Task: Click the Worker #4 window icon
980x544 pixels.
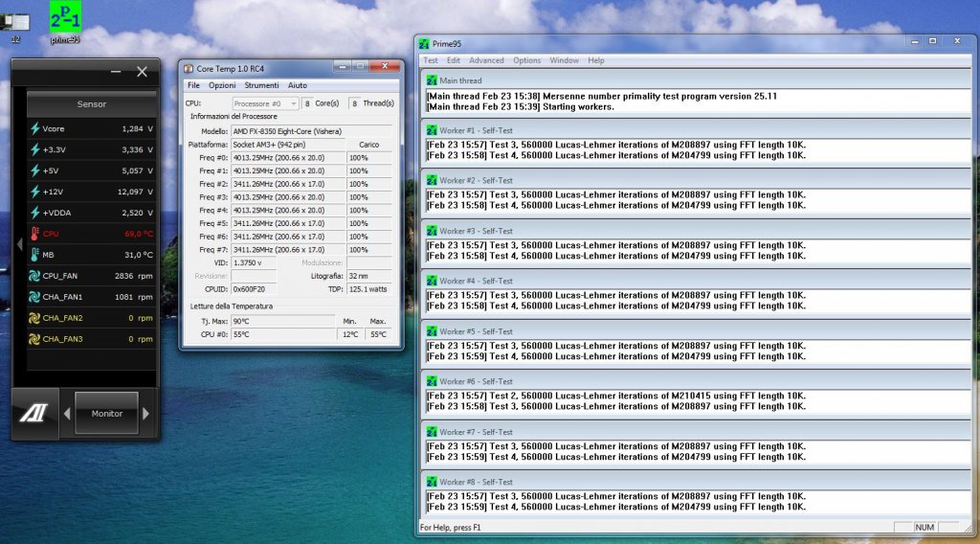Action: pyautogui.click(x=432, y=282)
